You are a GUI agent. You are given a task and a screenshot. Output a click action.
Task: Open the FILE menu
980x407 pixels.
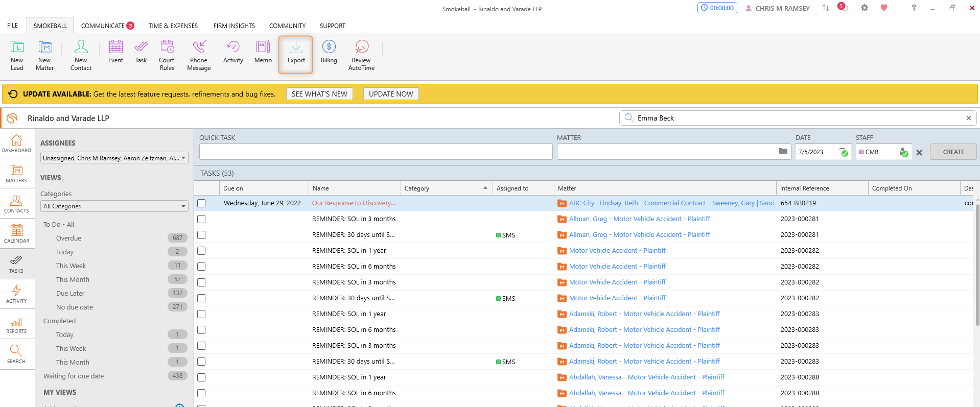[x=13, y=26]
